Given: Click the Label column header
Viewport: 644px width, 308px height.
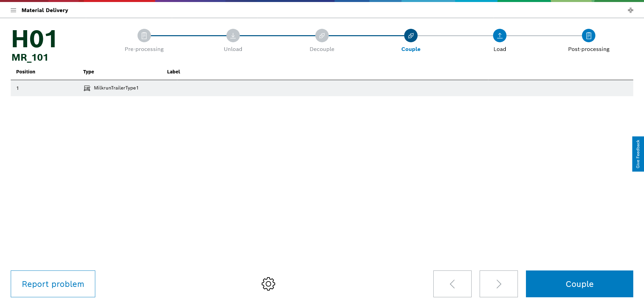Looking at the screenshot, I should point(173,72).
